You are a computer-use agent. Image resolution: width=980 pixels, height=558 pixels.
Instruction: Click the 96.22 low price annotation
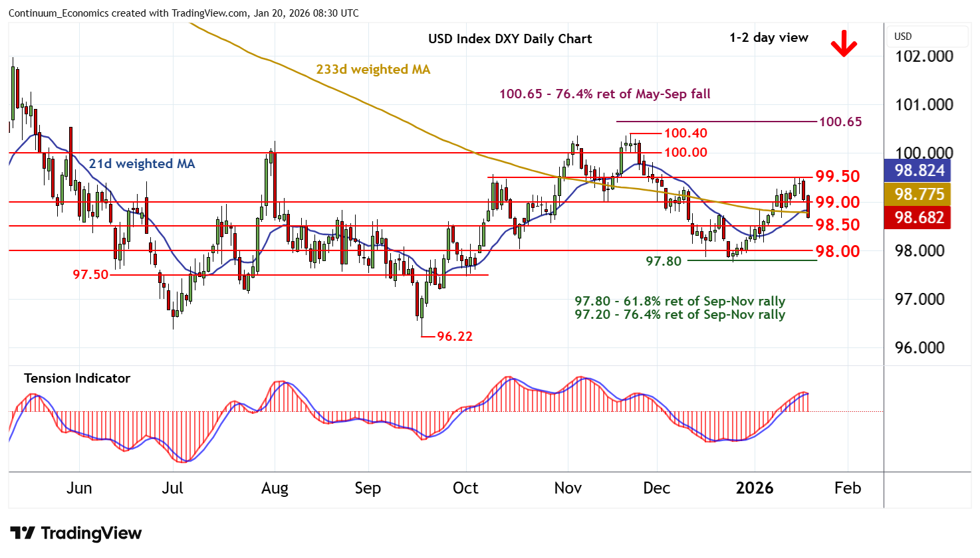[x=455, y=336]
